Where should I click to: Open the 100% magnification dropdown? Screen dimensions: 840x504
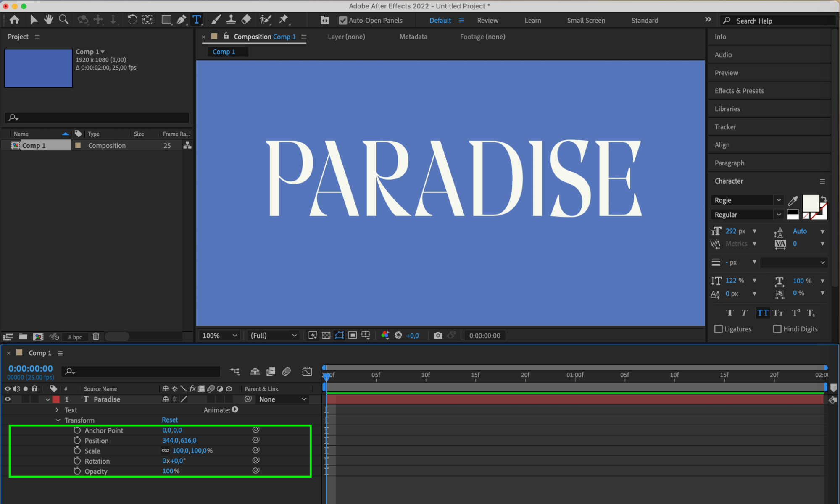tap(220, 335)
